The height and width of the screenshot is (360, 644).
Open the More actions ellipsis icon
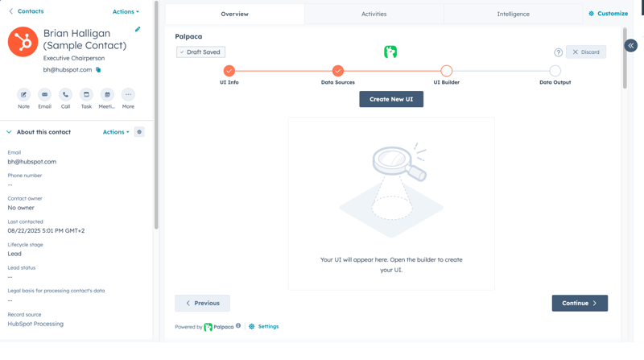pyautogui.click(x=128, y=95)
